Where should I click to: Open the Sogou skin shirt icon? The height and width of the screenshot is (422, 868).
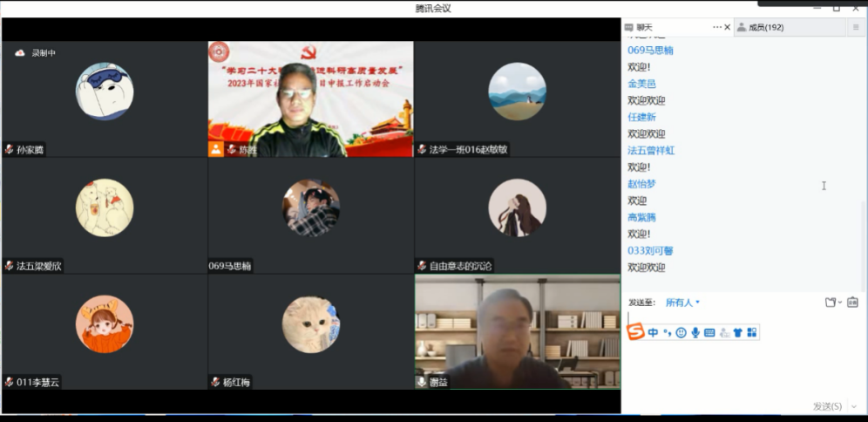[x=737, y=332]
